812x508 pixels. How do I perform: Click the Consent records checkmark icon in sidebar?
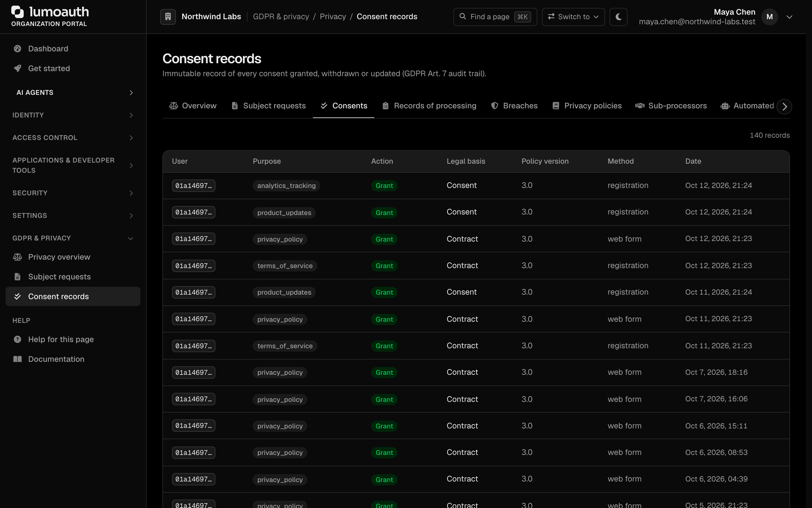(17, 296)
